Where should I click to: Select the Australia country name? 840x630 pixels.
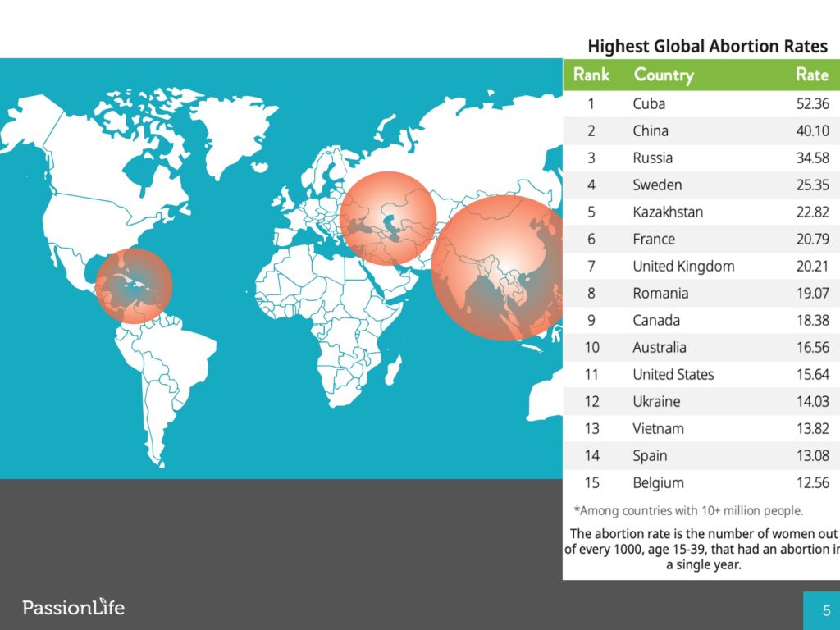click(660, 347)
